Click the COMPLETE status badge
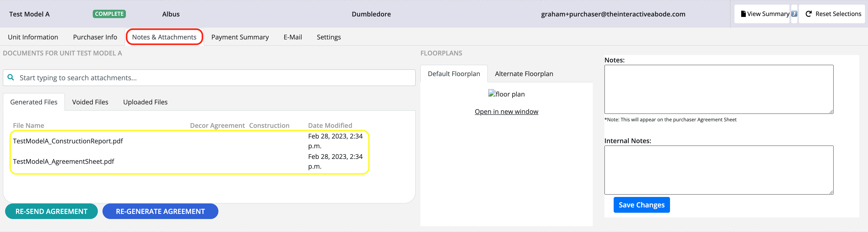Viewport: 868px width, 232px height. 109,14
